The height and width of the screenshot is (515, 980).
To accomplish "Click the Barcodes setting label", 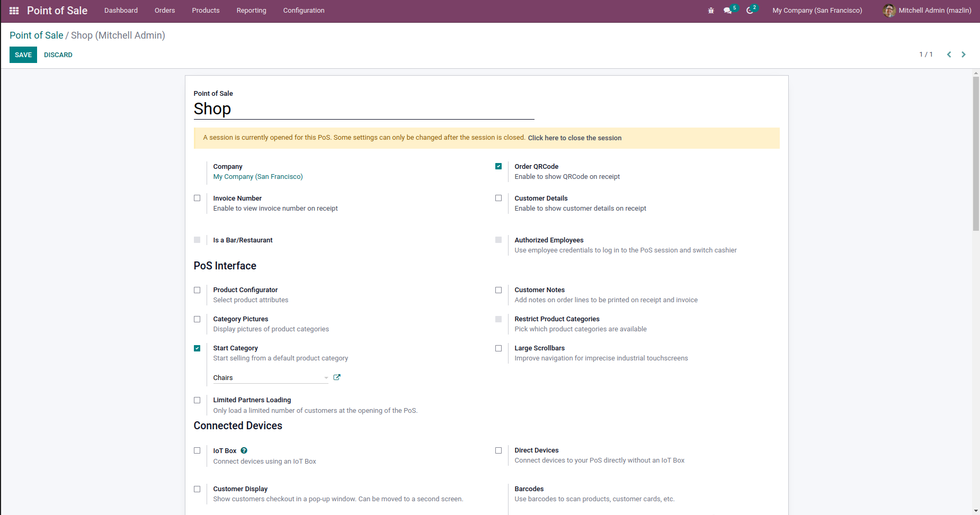I will pos(529,489).
